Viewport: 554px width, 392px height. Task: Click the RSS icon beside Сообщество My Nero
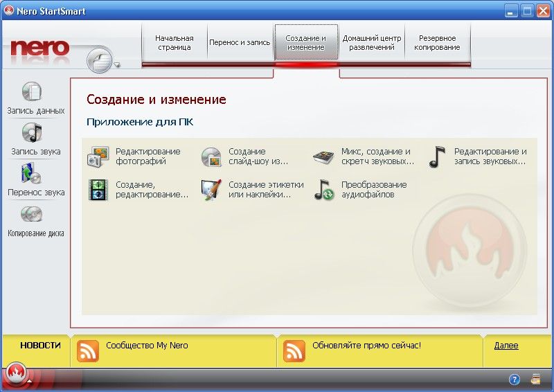(88, 351)
